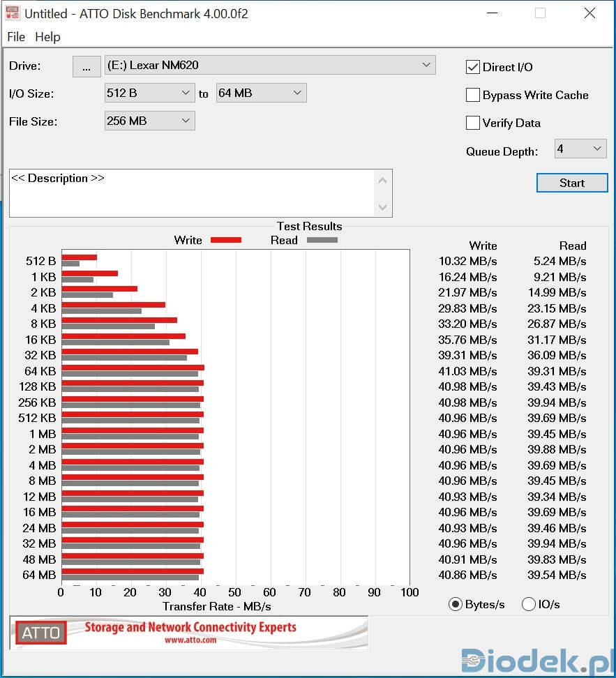Click the gray Read legend swatch
Screen dimensions: 616x678
tap(322, 240)
